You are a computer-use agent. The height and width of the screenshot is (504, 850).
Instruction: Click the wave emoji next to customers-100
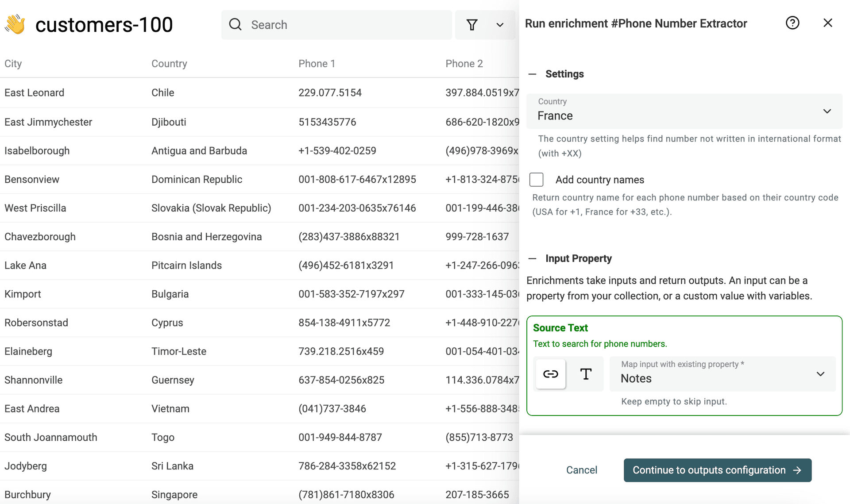15,24
